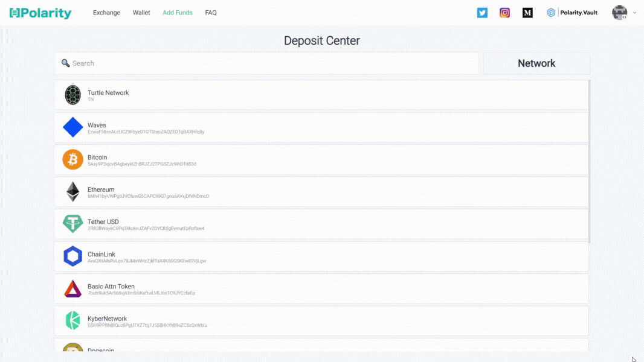644x362 pixels.
Task: Click the ChainLink asset name
Action: (x=101, y=254)
